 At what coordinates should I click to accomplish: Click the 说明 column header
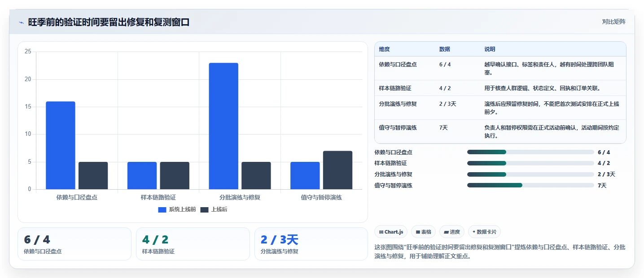point(490,49)
